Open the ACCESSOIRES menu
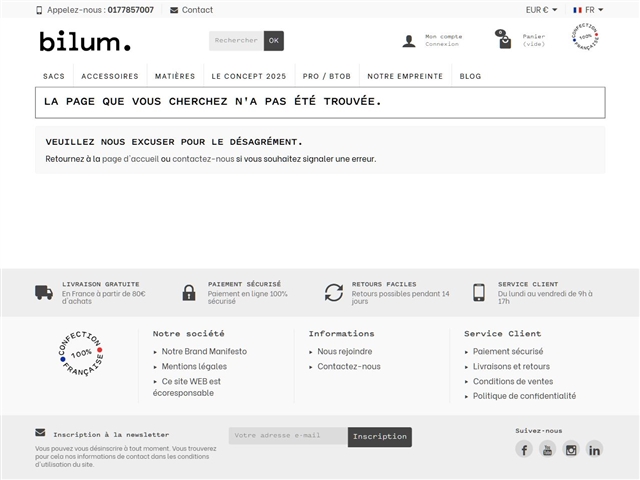Screen dimensions: 640x480 [110, 76]
